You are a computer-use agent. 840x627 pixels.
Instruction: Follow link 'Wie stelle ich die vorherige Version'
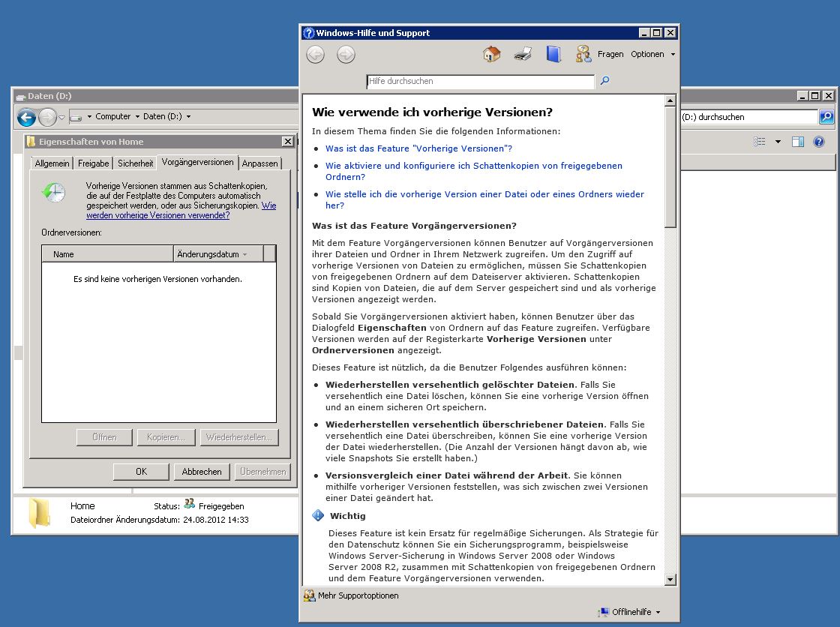(x=484, y=200)
